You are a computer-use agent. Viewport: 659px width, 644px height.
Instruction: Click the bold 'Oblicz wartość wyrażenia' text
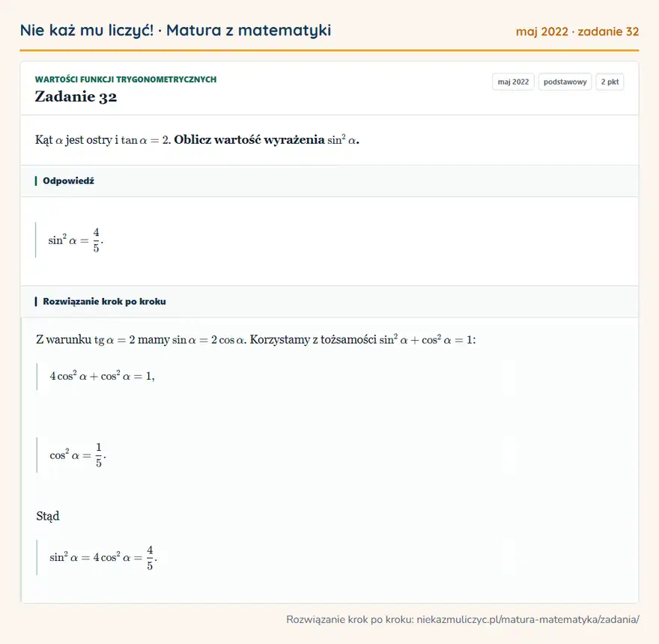(x=249, y=139)
